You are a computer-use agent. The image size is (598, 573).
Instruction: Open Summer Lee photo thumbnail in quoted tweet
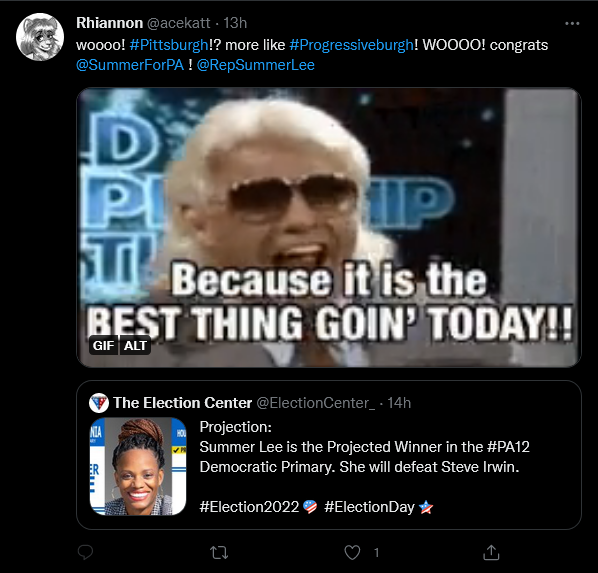(x=138, y=466)
